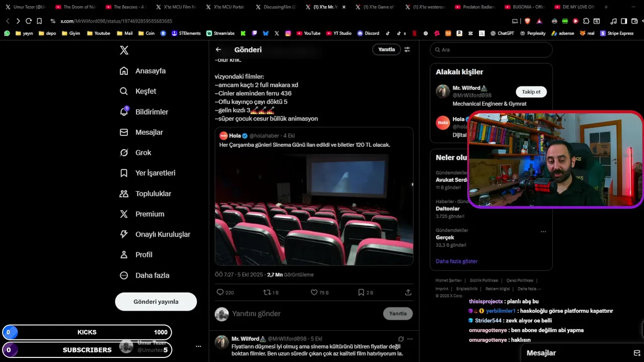The width and height of the screenshot is (644, 362).
Task: Switch to DIE MY LOVE tab
Action: click(x=575, y=7)
